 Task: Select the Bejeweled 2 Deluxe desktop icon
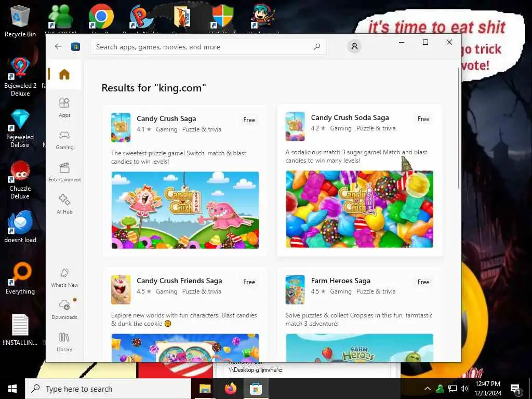20,77
